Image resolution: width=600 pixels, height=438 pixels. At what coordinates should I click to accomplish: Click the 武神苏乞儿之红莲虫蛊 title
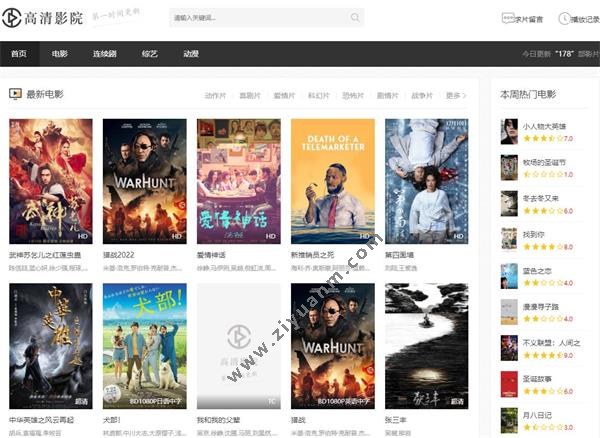(45, 255)
